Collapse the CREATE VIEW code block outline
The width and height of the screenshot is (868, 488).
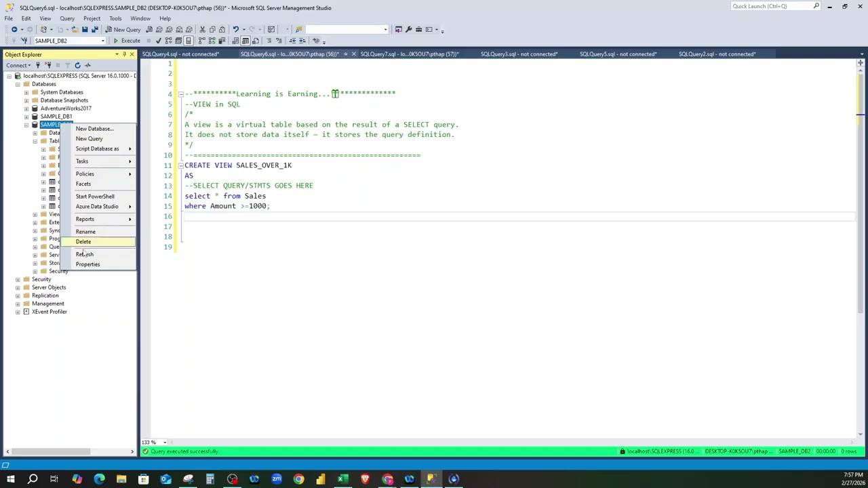click(180, 165)
